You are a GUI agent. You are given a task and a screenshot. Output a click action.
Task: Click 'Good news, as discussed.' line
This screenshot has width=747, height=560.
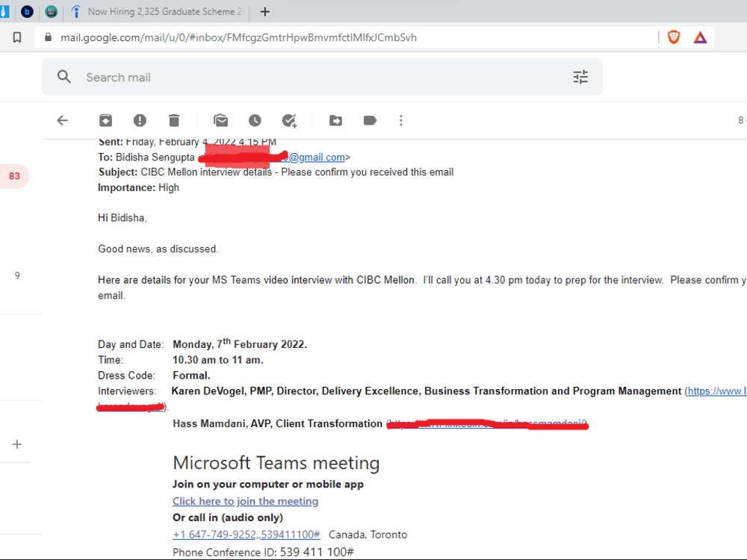[158, 249]
